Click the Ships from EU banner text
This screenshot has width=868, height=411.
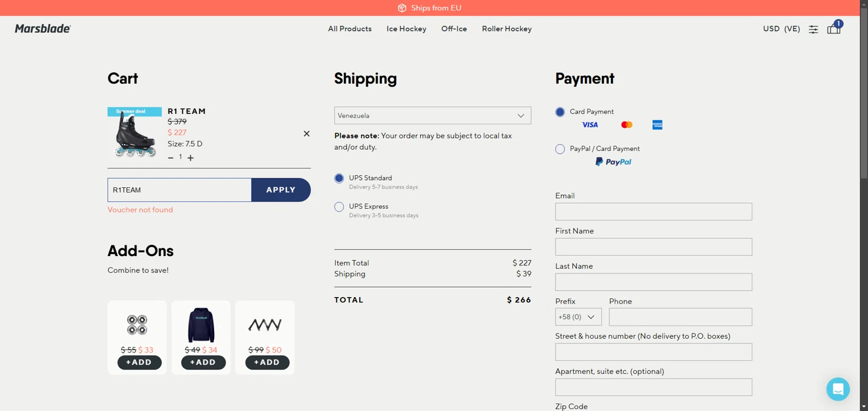pyautogui.click(x=436, y=8)
